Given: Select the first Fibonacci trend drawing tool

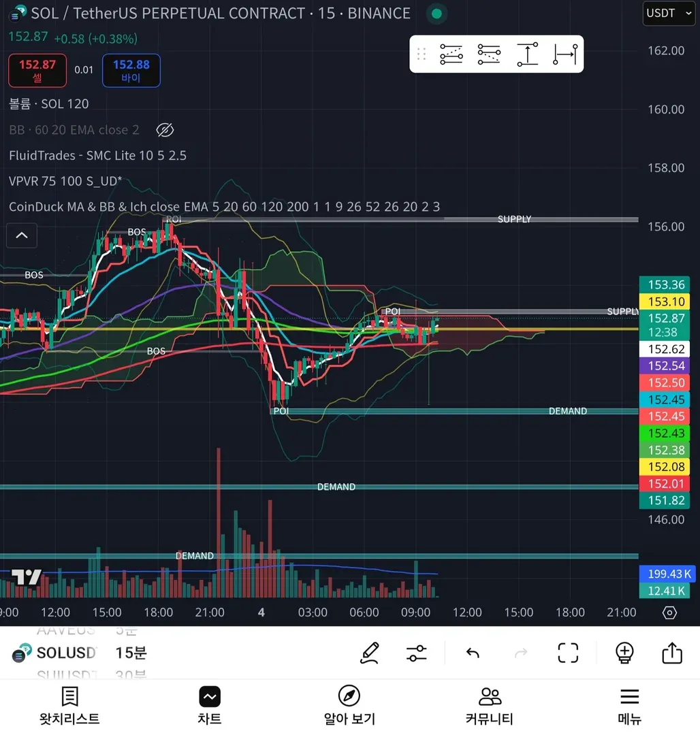Looking at the screenshot, I should coord(451,54).
